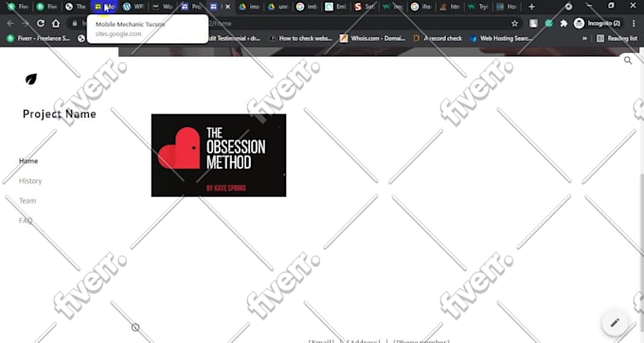Switch to the 'ima' Google Drive tab

pyautogui.click(x=249, y=7)
